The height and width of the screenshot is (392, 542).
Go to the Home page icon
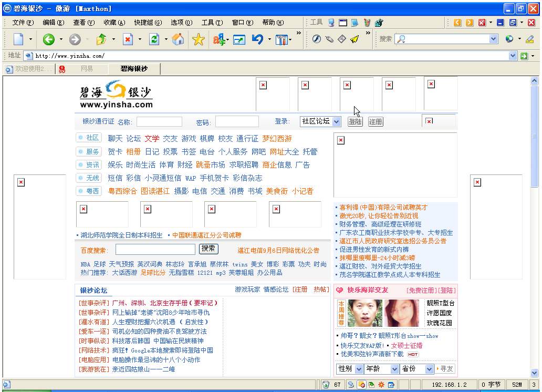click(x=179, y=39)
